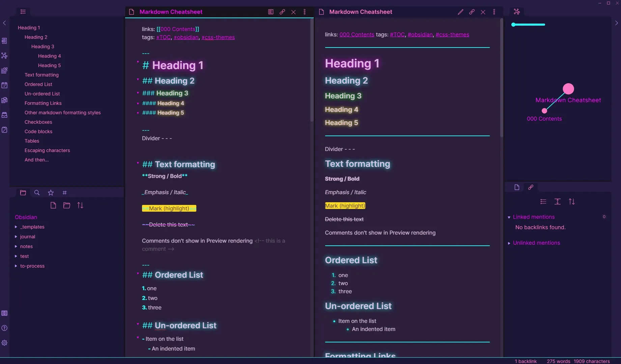The height and width of the screenshot is (364, 621).
Task: Switch to outgoing links tab
Action: (x=531, y=187)
